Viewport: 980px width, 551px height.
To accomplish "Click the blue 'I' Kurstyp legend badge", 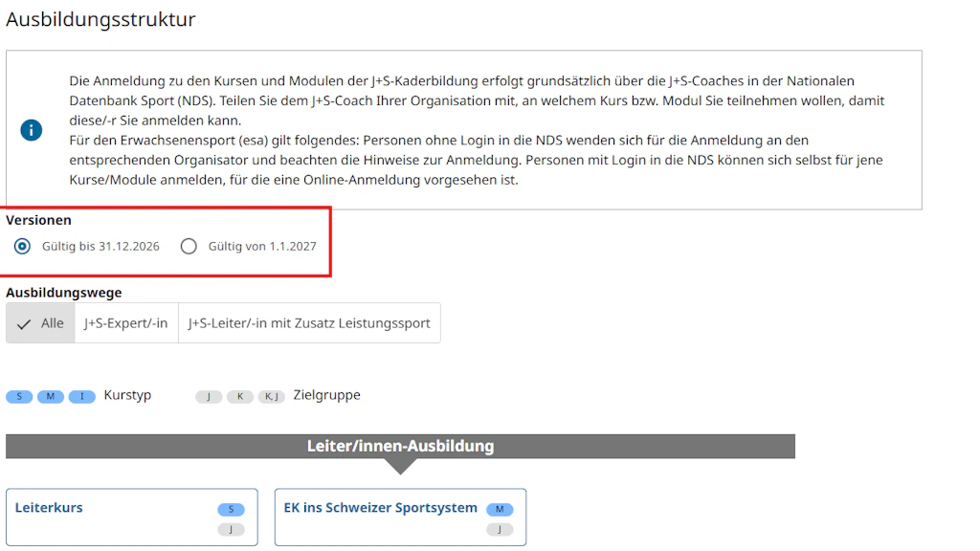I will click(82, 397).
